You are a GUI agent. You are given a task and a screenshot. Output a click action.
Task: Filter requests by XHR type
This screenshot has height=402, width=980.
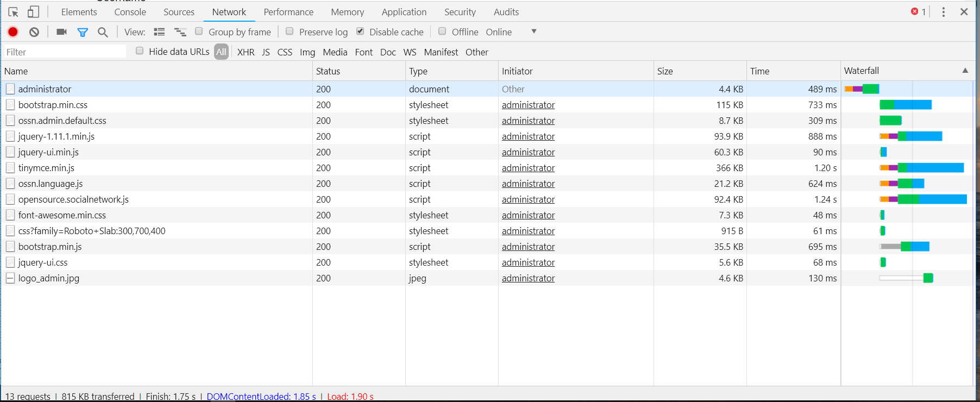pyautogui.click(x=246, y=52)
